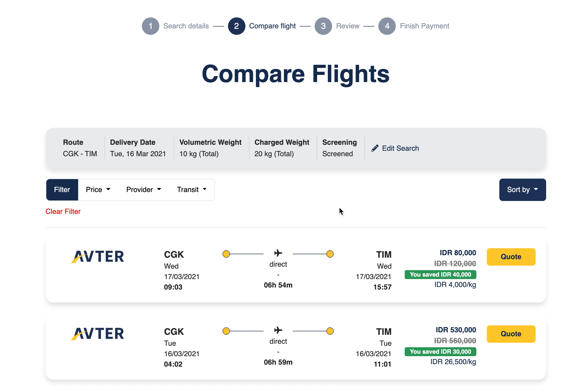576x392 pixels.
Task: Click the AVTER logo on first flight
Action: tap(97, 256)
